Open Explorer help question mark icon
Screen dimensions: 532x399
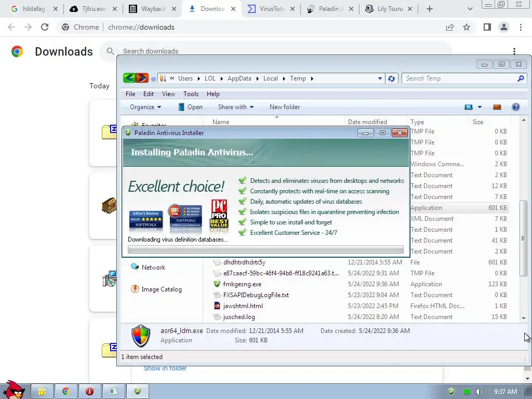[x=516, y=107]
